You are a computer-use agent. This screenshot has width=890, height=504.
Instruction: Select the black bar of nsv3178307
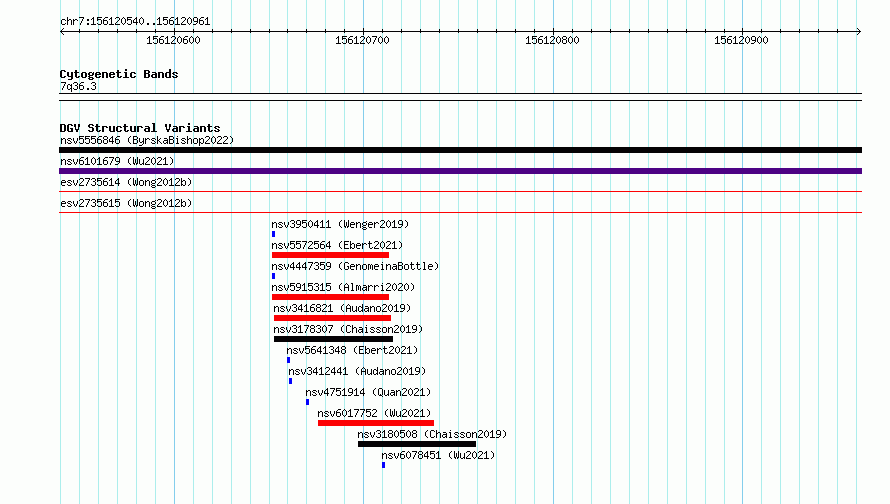click(333, 339)
